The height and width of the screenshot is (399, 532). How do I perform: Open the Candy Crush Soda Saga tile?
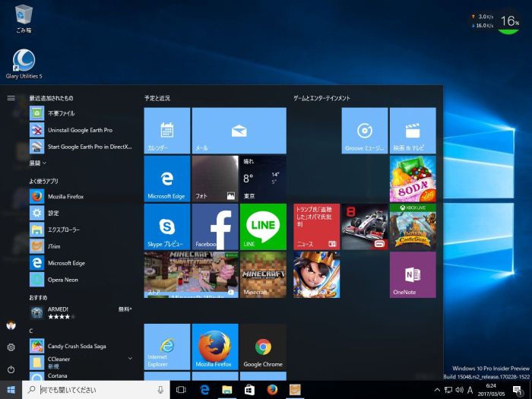point(413,179)
